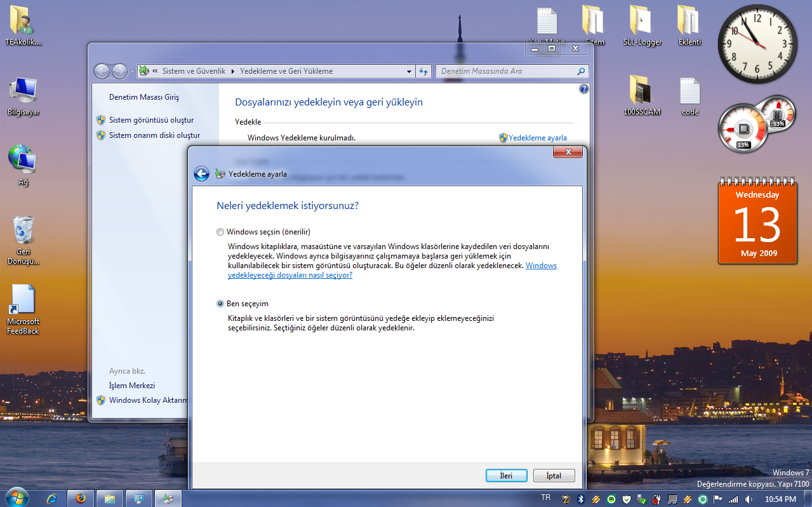Go to 'Denetim Masası Giriş' home
This screenshot has height=507, width=812.
point(144,97)
